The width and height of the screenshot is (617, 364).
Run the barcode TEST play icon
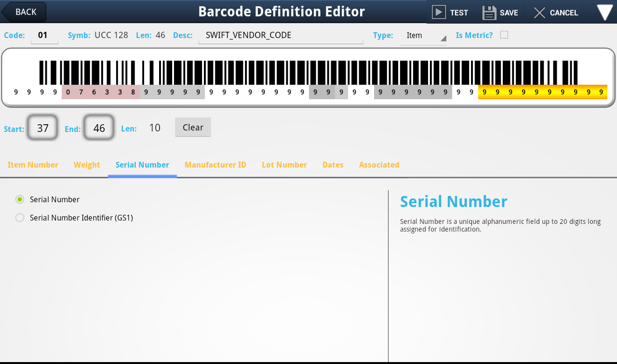pyautogui.click(x=439, y=13)
